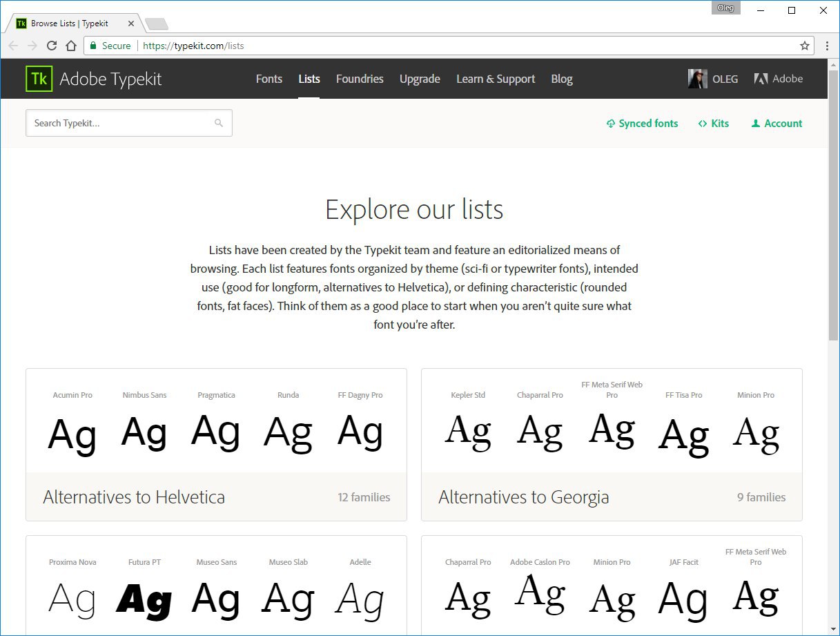This screenshot has height=636, width=840.
Task: Close the Browse Lists tab
Action: pos(131,23)
